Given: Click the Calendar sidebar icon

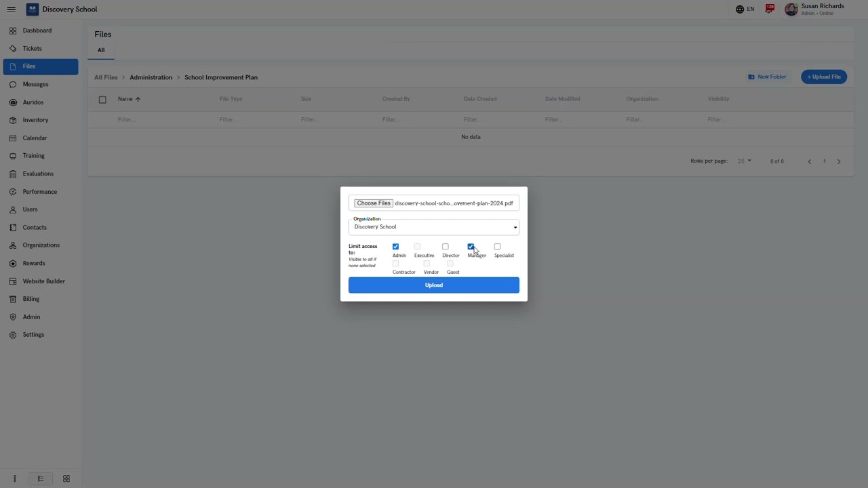Looking at the screenshot, I should (x=13, y=138).
